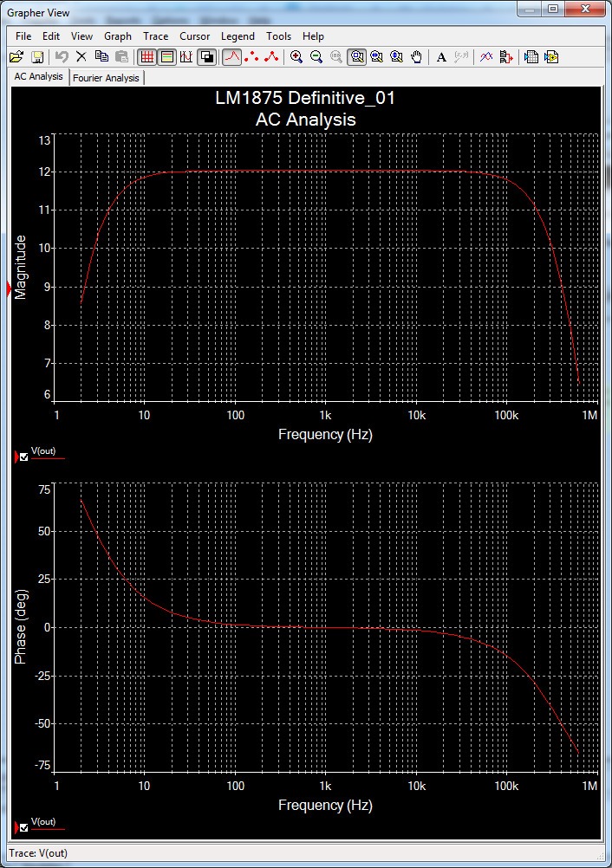Open the Tools menu

point(278,36)
